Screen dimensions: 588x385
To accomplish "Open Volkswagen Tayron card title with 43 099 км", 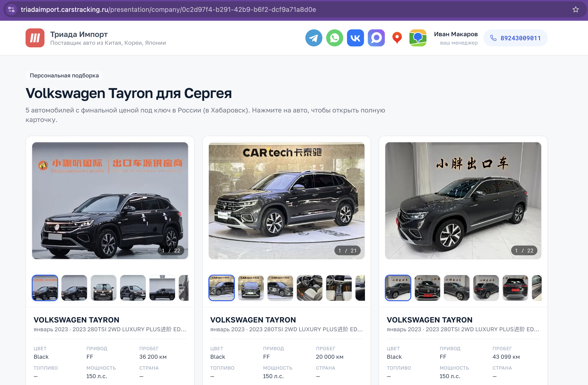I will (430, 320).
